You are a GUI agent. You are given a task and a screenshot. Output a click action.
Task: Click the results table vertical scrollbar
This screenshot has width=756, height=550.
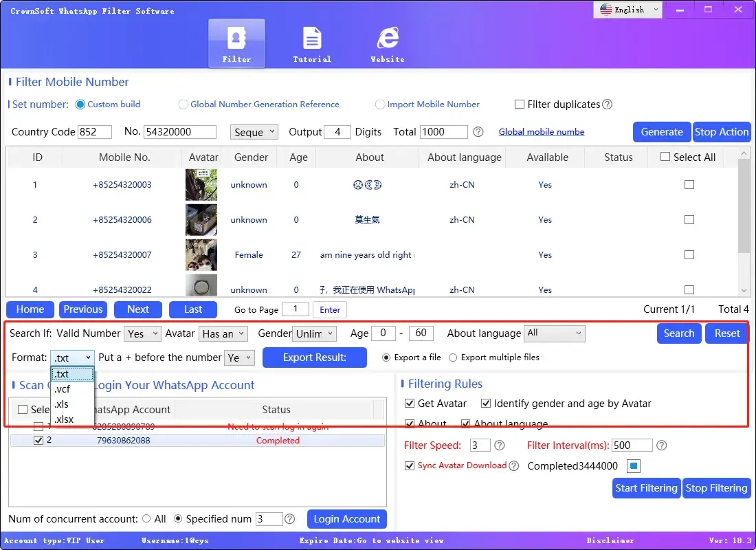pos(744,206)
